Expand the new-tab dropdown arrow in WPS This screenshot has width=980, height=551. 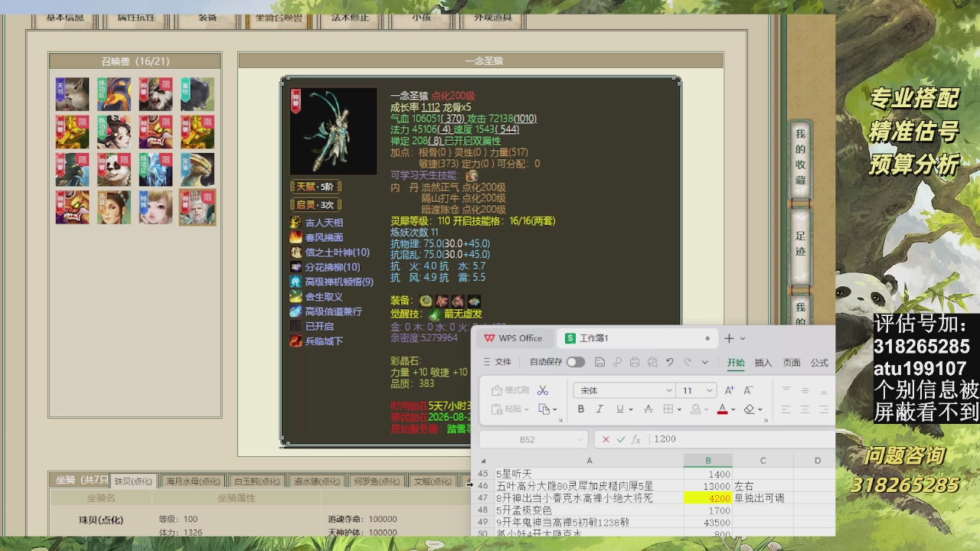pyautogui.click(x=743, y=338)
